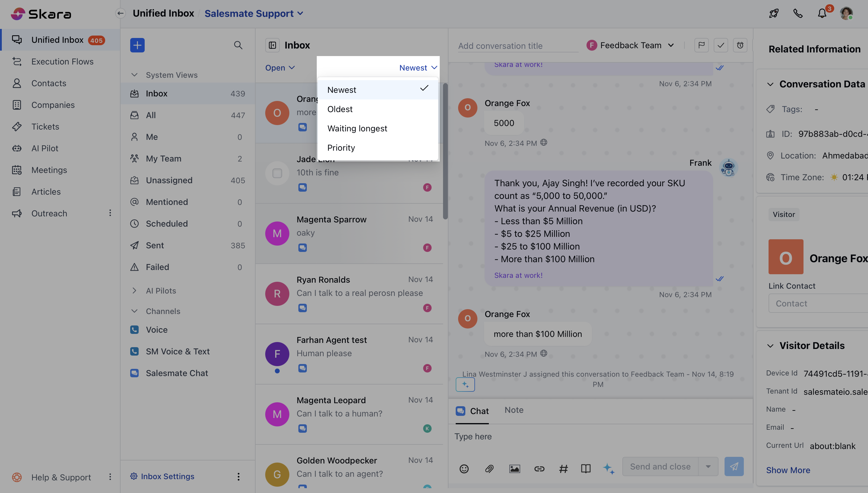Click the attachment paperclip icon

[489, 469]
